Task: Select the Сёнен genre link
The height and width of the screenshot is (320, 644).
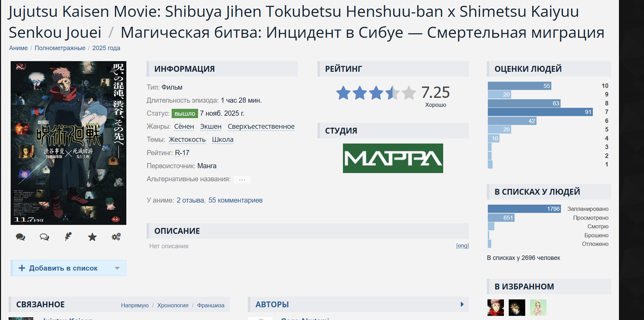Action: [x=184, y=127]
